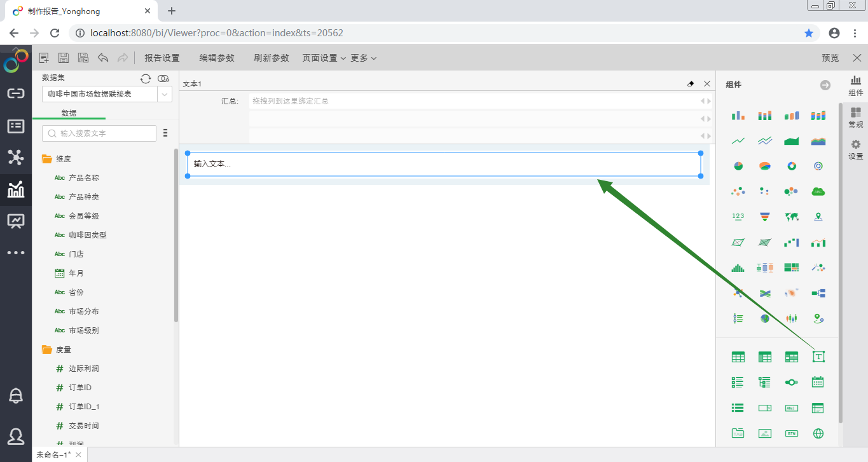Select the text component icon
This screenshot has width=868, height=462.
click(818, 357)
